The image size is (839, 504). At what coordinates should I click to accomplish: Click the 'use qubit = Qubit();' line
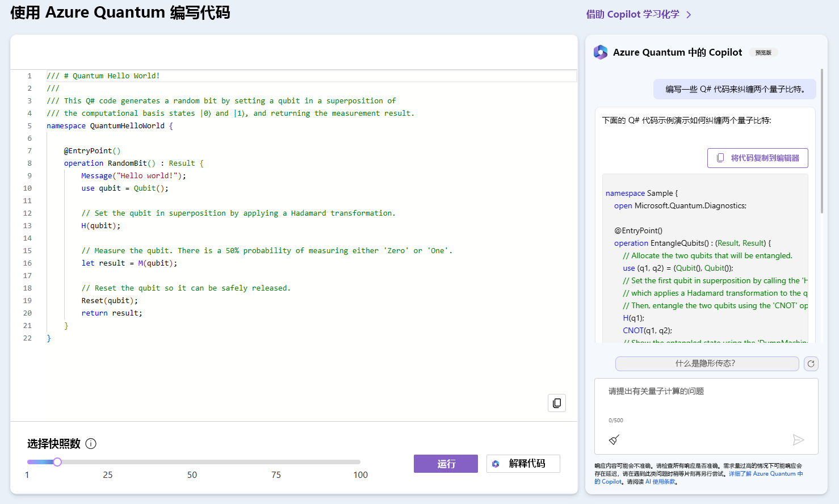[x=125, y=188]
